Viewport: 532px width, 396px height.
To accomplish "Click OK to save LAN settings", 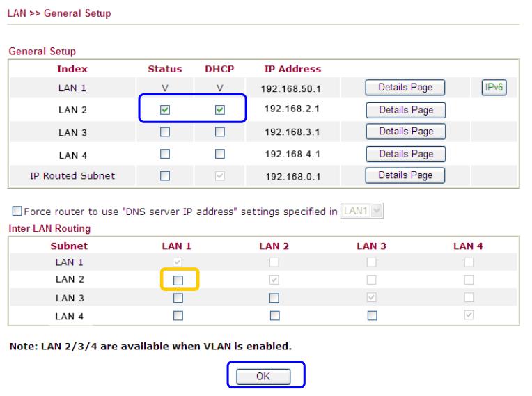I will (268, 376).
